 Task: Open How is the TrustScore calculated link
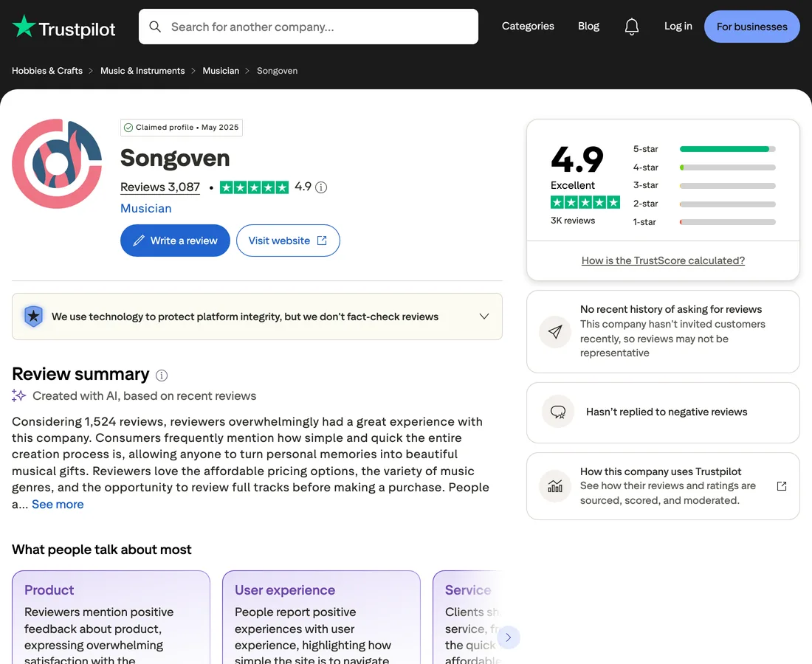[x=663, y=260]
